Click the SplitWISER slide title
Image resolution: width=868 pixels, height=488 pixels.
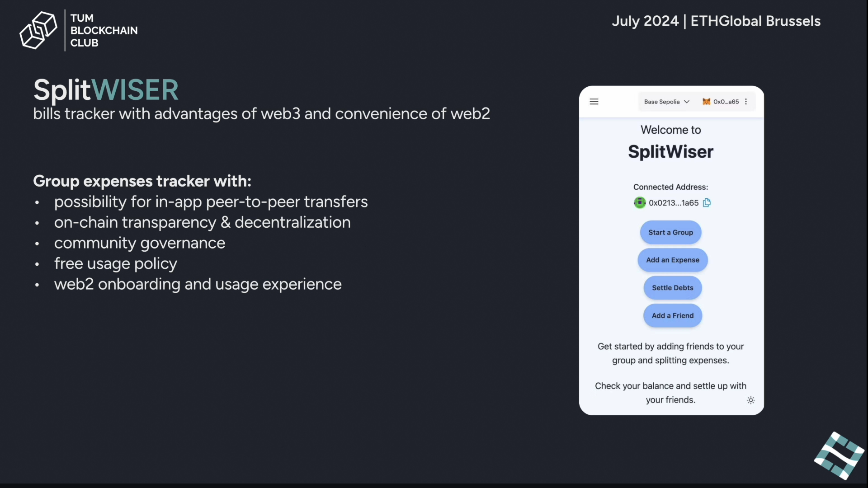pos(106,89)
